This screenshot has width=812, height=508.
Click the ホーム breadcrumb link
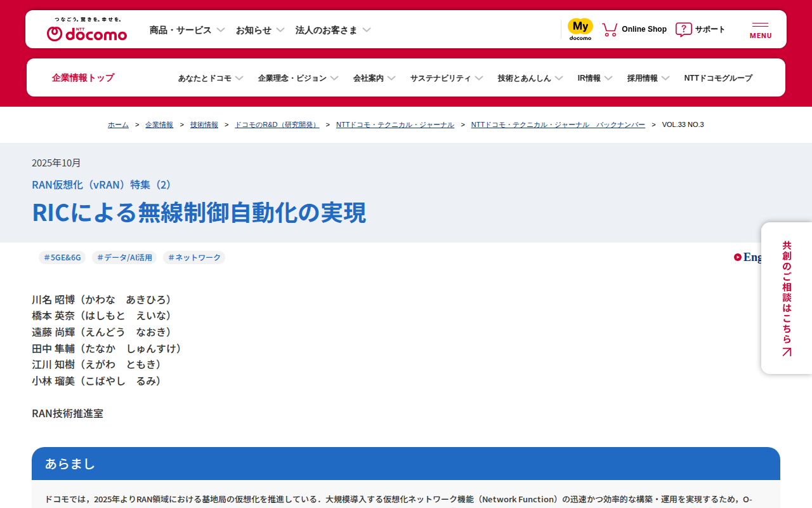tap(118, 124)
